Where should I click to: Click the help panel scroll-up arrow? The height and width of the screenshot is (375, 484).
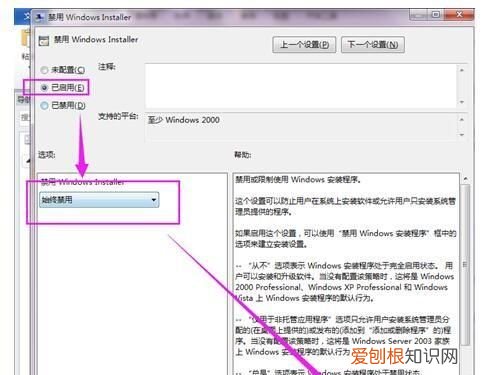(x=466, y=179)
